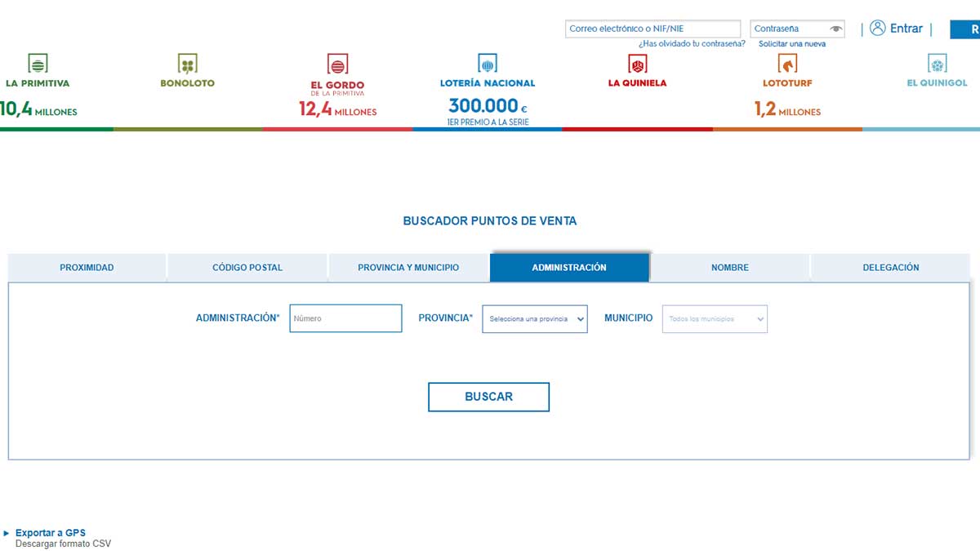Open the La Quiniela icon
980x551 pixels.
[x=637, y=64]
